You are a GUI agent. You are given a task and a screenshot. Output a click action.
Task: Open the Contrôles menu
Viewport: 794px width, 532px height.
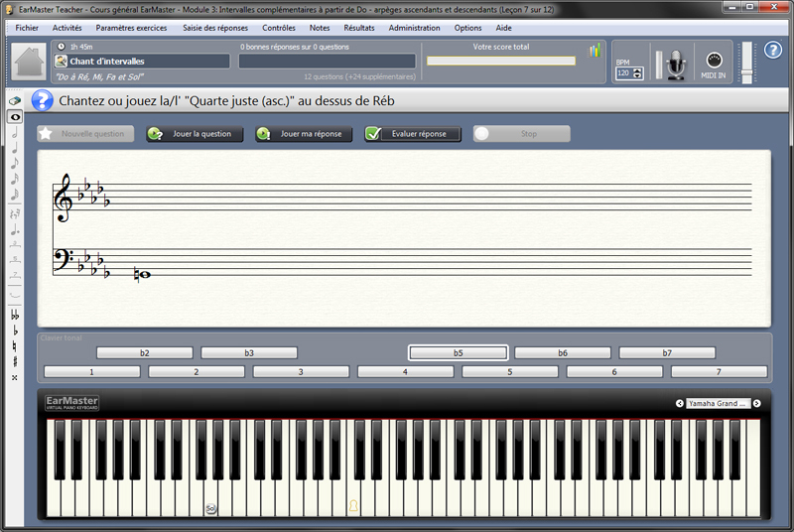(x=279, y=28)
